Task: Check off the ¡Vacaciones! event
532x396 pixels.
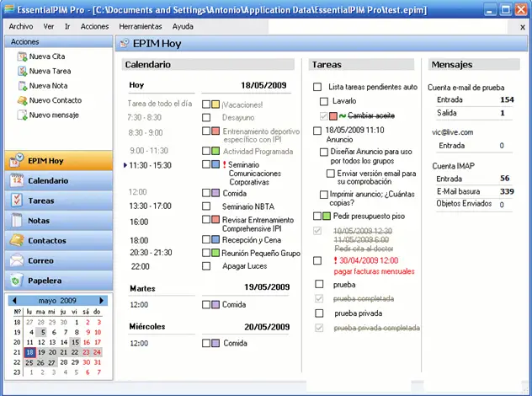Action: point(206,104)
